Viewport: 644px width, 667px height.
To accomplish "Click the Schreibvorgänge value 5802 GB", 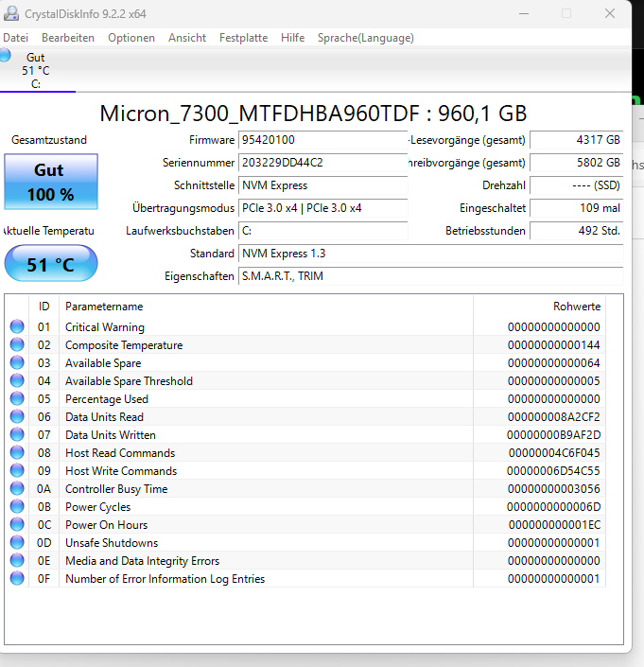I will (x=577, y=163).
